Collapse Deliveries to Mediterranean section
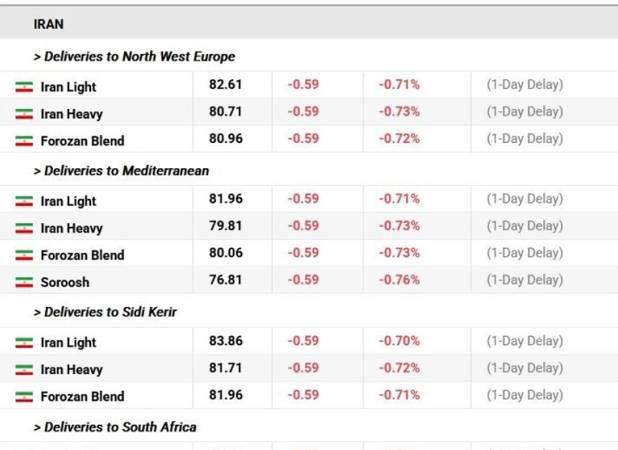Screen dimensions: 618x450 pos(121,171)
